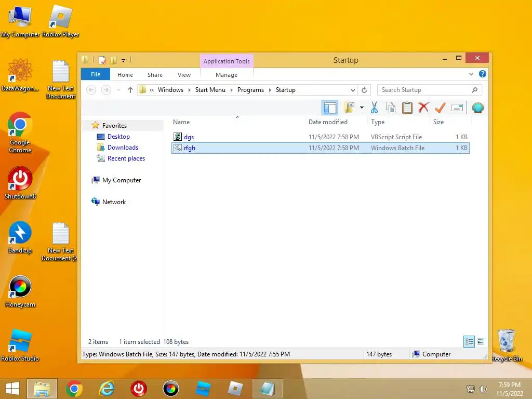Click the New Folder quick access icon
The width and height of the screenshot is (532, 399).
[114, 60]
